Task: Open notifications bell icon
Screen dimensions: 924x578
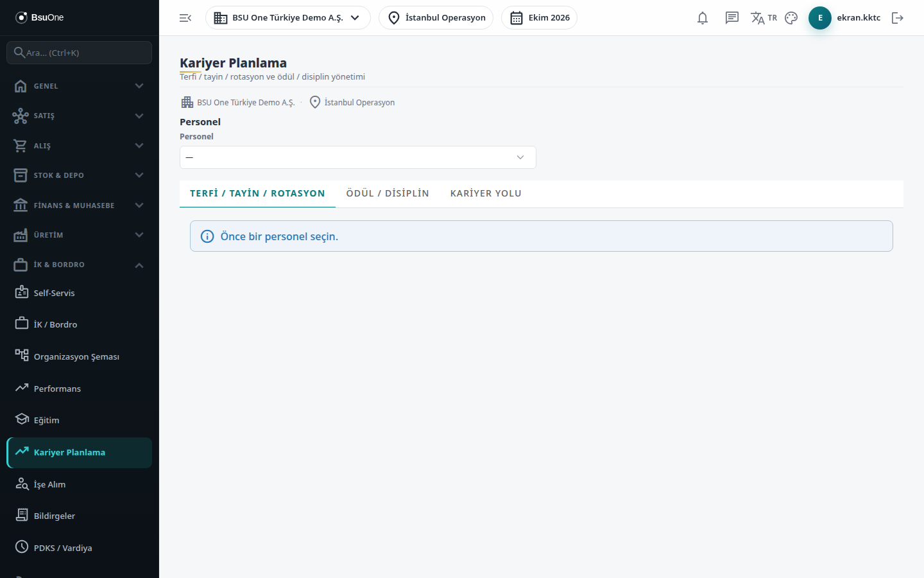Action: (703, 18)
